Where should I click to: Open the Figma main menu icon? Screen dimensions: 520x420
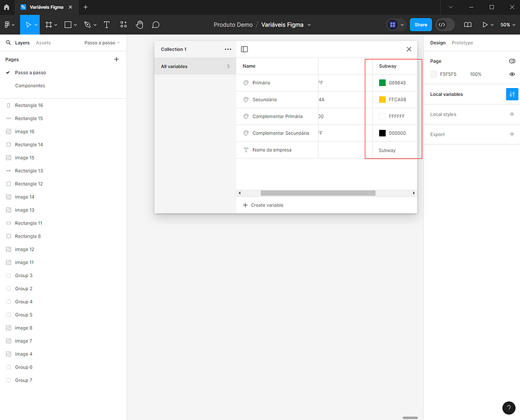[7, 25]
